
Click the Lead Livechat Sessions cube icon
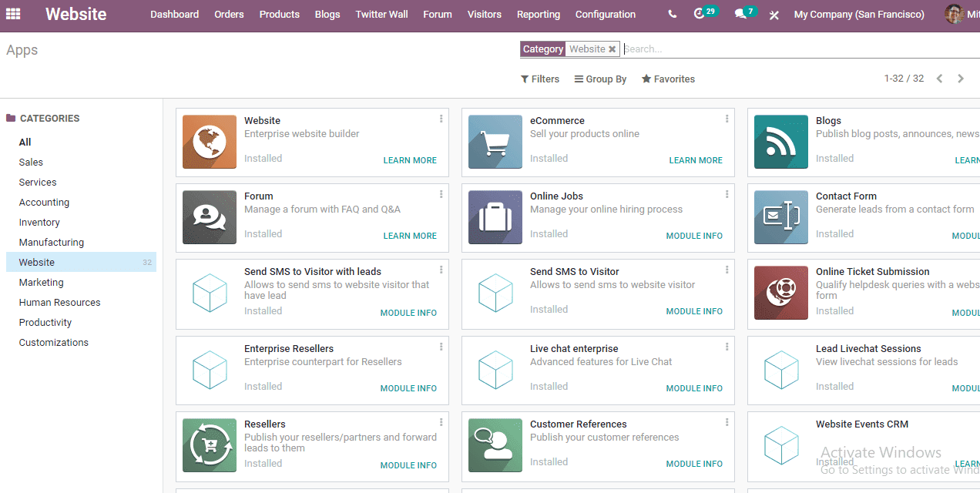click(x=781, y=370)
